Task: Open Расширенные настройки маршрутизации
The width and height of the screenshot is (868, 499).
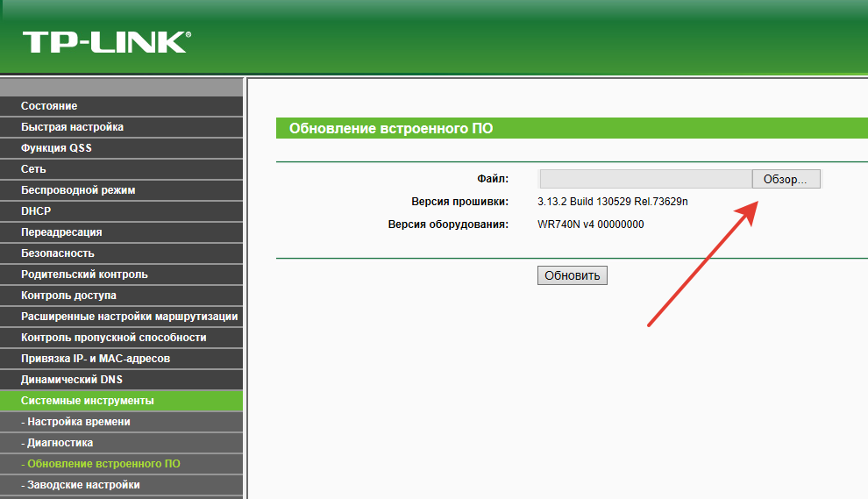Action: click(x=121, y=317)
